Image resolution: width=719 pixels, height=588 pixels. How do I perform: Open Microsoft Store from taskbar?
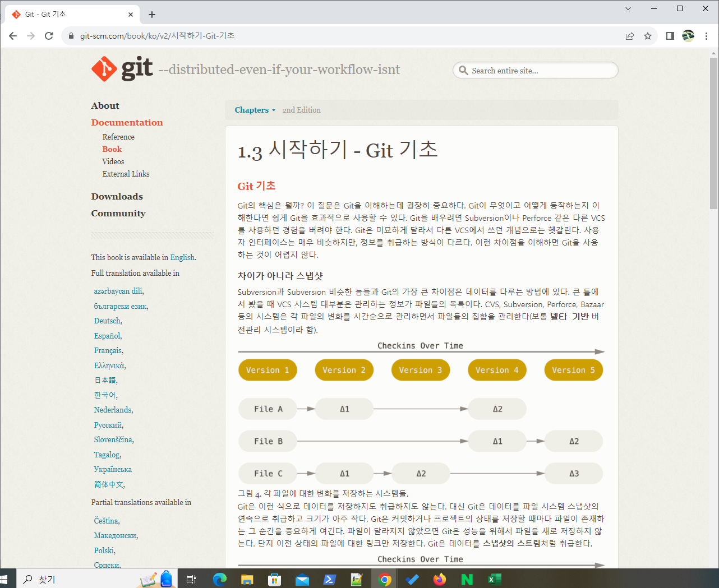point(275,579)
